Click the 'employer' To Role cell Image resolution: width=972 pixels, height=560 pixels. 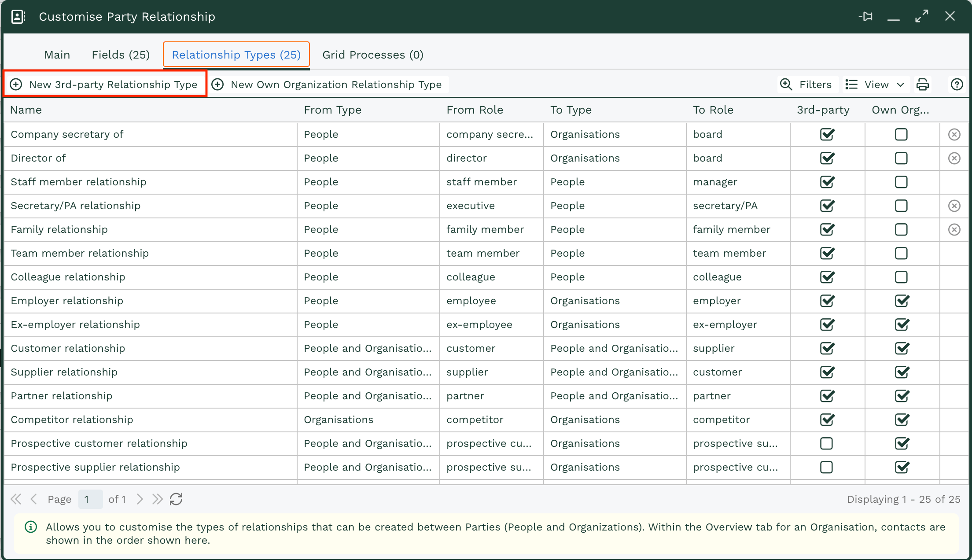(738, 301)
